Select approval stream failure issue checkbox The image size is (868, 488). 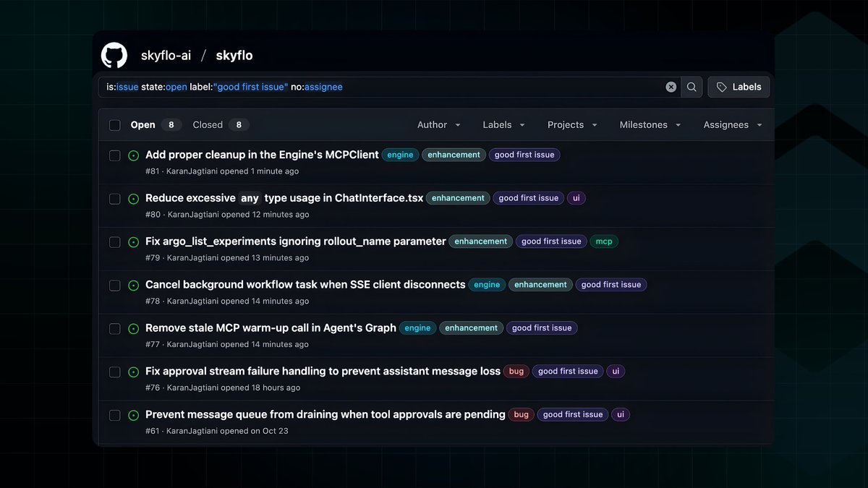114,372
